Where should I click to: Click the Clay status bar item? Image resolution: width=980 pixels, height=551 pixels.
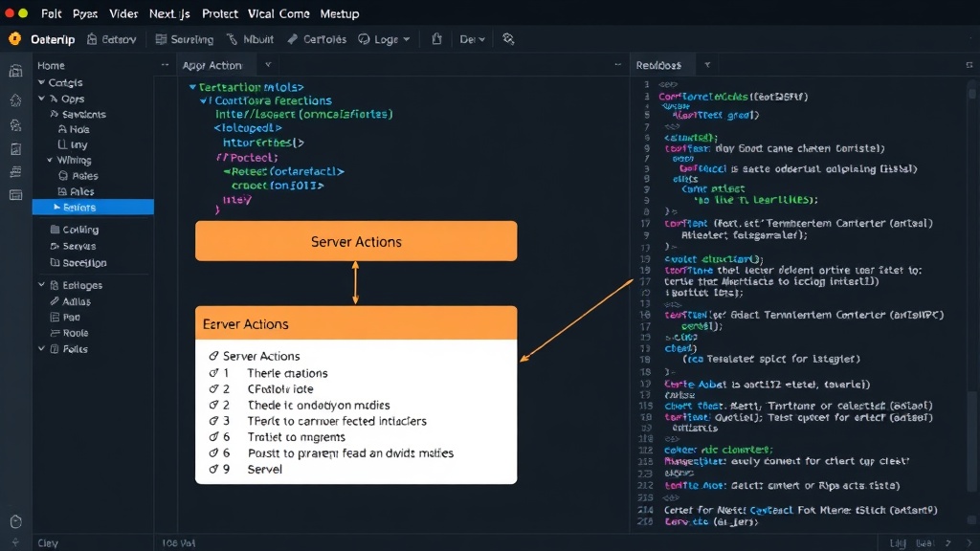(x=48, y=543)
